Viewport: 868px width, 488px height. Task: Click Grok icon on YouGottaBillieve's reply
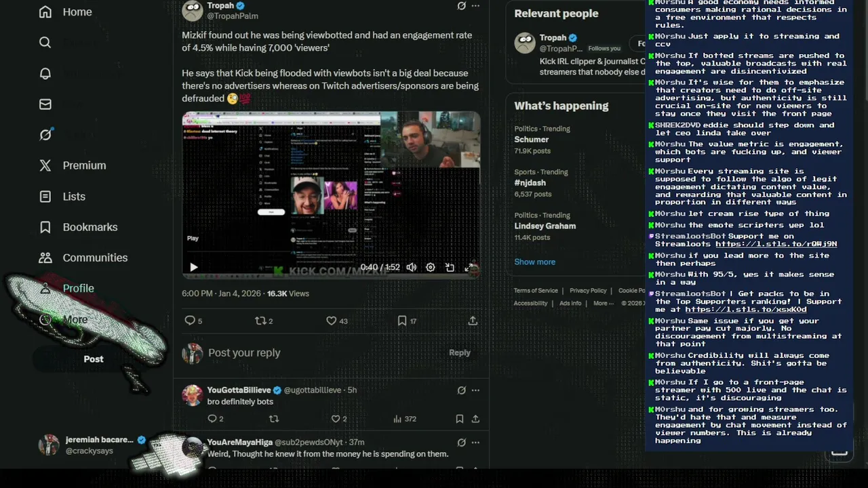(x=462, y=390)
